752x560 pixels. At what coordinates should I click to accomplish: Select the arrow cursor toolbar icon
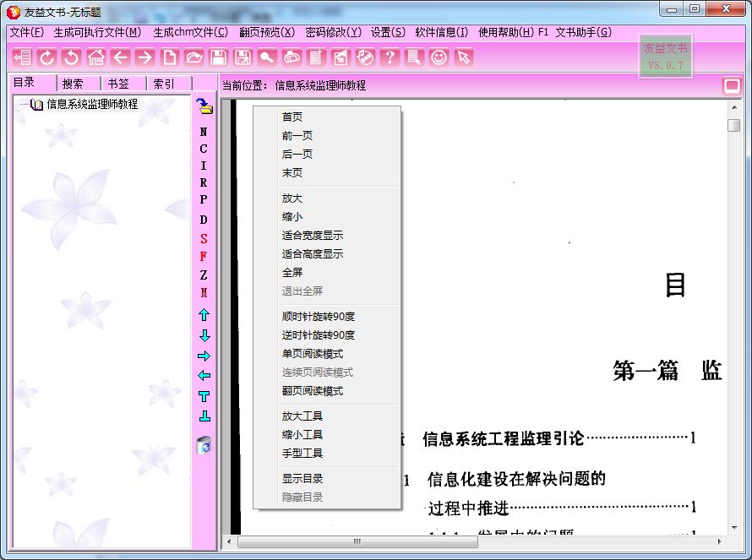(x=463, y=57)
